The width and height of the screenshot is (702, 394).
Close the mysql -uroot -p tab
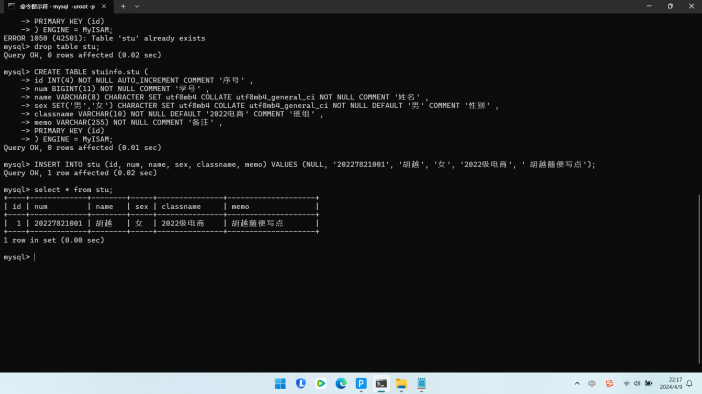[x=104, y=6]
